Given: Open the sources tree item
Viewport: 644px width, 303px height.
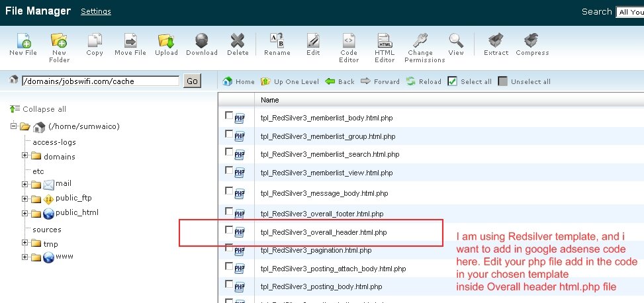Looking at the screenshot, I should (x=47, y=230).
